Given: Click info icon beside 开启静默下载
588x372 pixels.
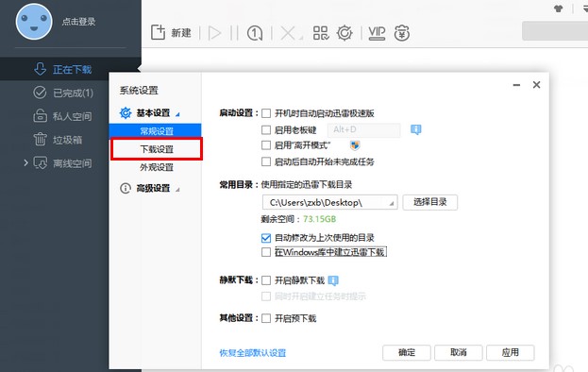Looking at the screenshot, I should [x=333, y=280].
